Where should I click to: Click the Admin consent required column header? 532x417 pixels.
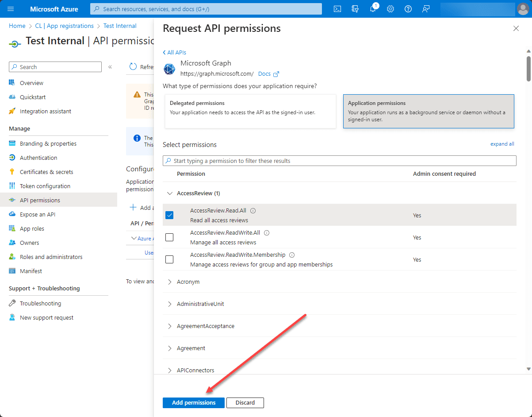click(444, 174)
